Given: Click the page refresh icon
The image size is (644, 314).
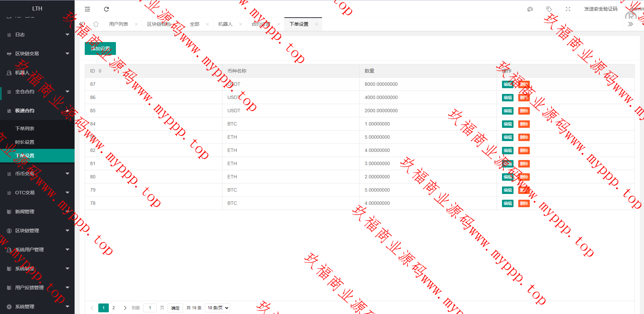Looking at the screenshot, I should click(106, 9).
